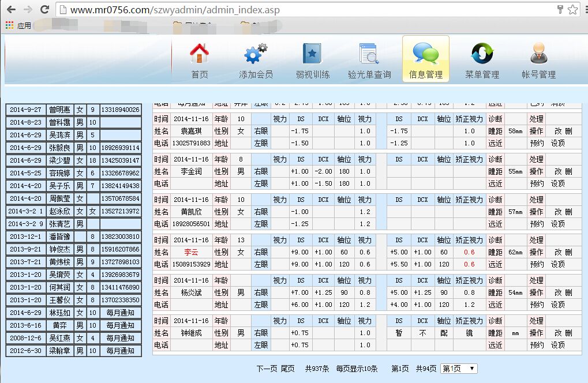This screenshot has width=588, height=383.
Task: Click 设顶 for 黄凯欣 record
Action: [x=557, y=224]
